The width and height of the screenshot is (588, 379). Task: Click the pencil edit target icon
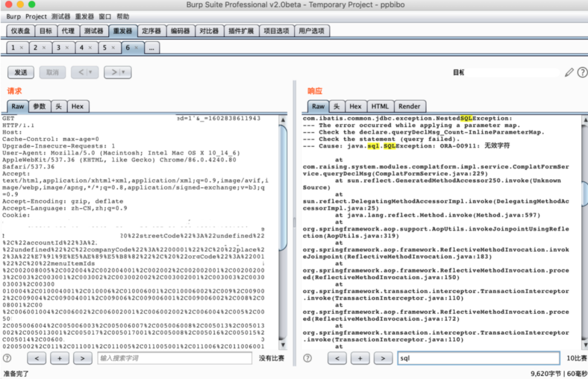click(x=569, y=72)
